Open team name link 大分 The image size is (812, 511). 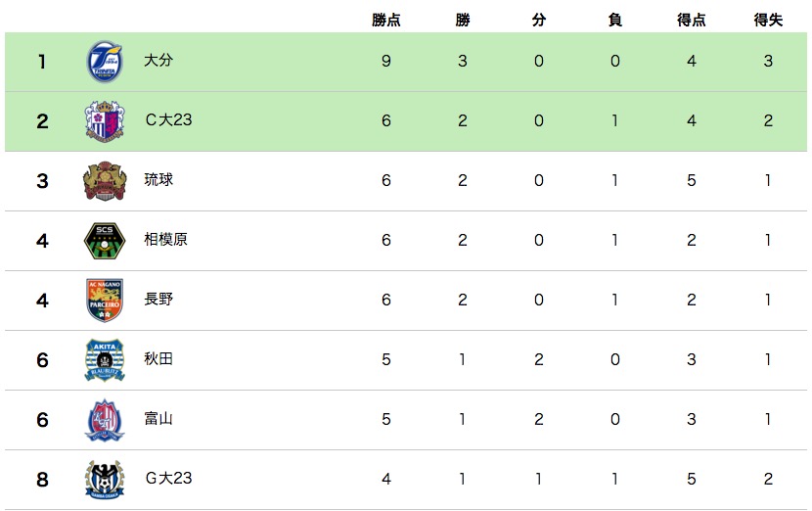[158, 62]
